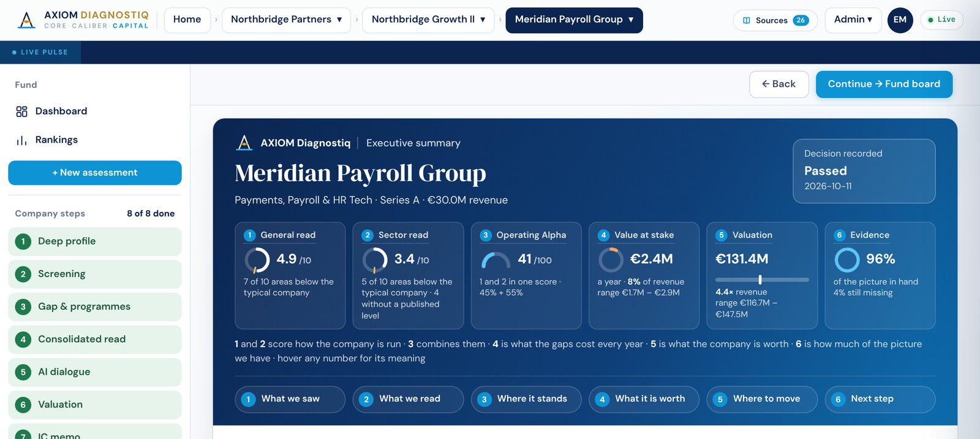Click the Decision recorded Passed card

click(x=864, y=171)
